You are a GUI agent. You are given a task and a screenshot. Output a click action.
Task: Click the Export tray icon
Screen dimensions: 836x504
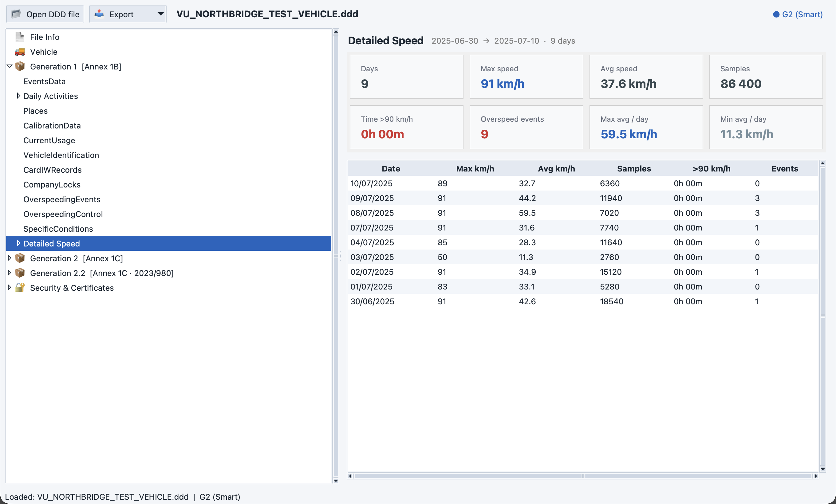click(99, 14)
